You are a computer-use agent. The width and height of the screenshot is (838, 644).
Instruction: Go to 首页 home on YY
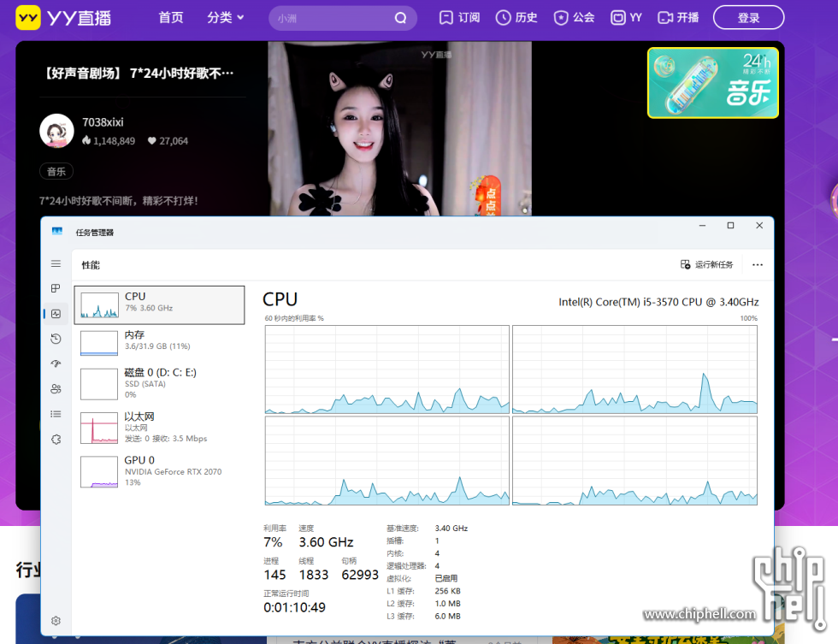171,17
